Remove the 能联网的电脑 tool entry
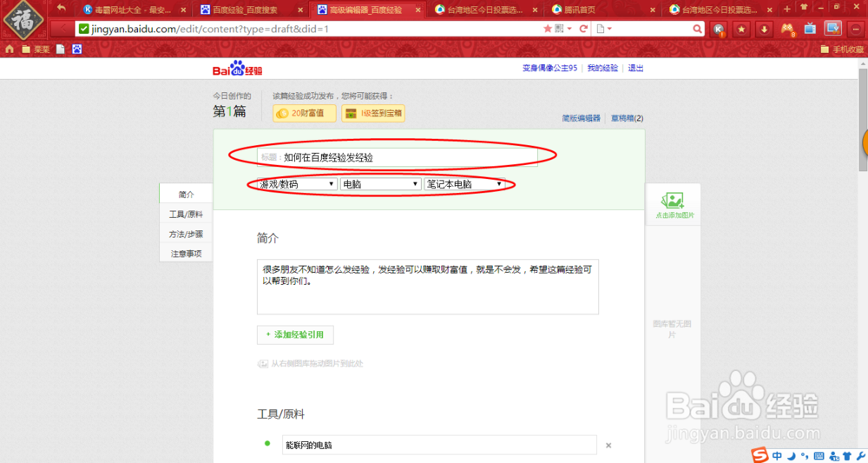This screenshot has width=868, height=463. [x=608, y=446]
